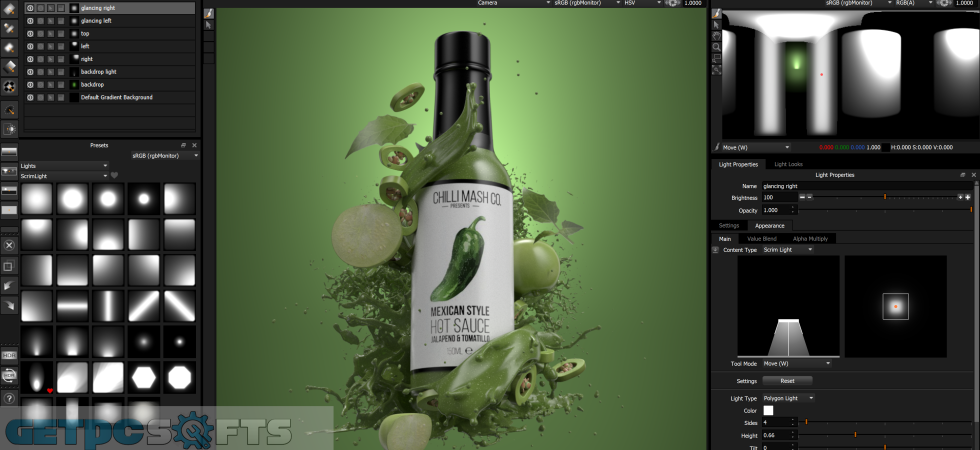Click the Name field containing glancing right
Screen dimensions: 980x450
867,186
